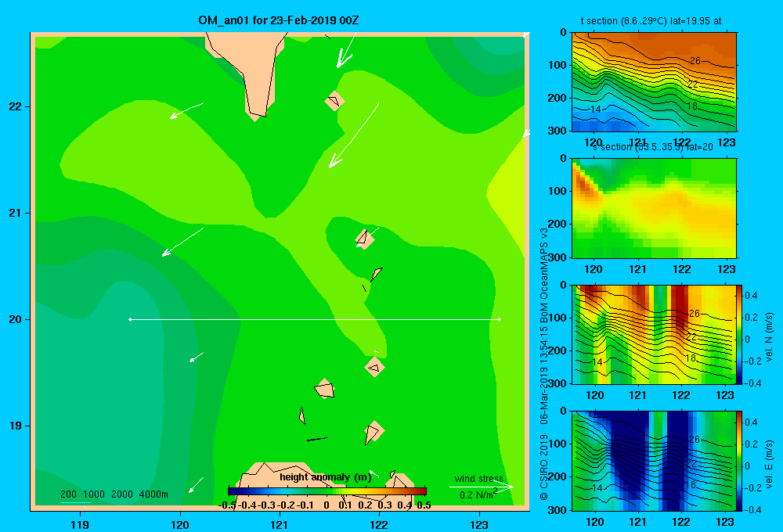Click the wind stress reference arrow
Viewport: 783px width, 532px height.
tap(482, 487)
